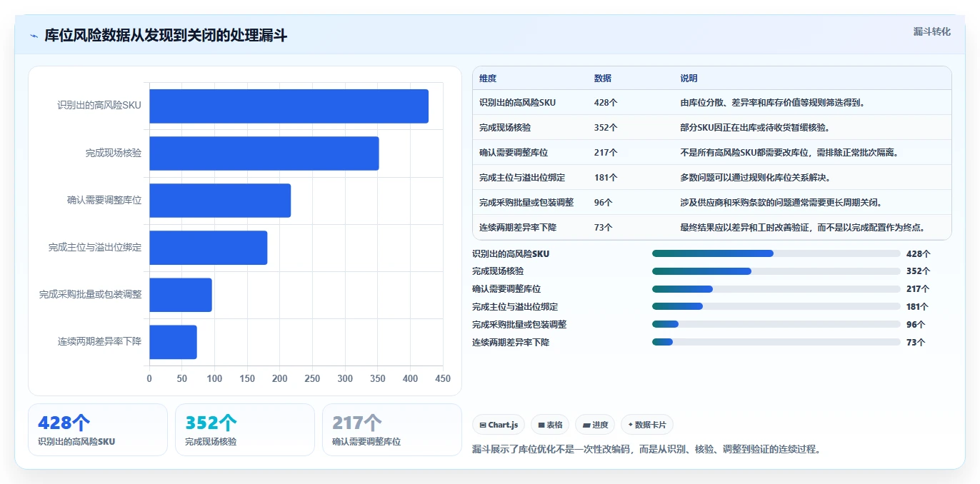The height and width of the screenshot is (484, 980).
Task: Click the title 库位风险数据从发现到关闭的处理漏斗
Action: (x=166, y=36)
